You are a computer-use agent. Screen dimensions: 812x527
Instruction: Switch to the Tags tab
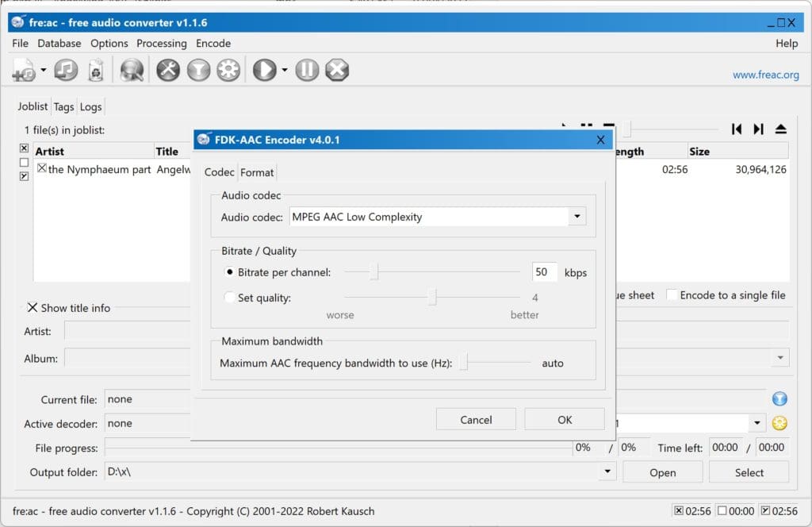[x=63, y=106]
